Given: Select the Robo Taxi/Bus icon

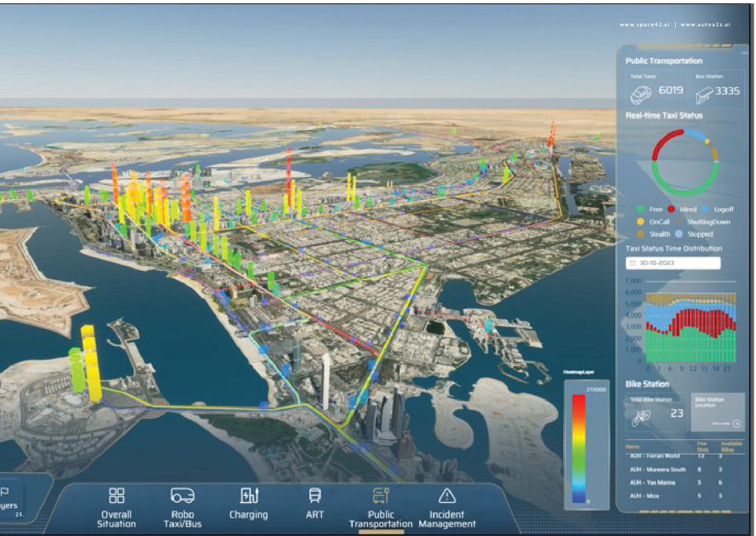Looking at the screenshot, I should click(182, 496).
